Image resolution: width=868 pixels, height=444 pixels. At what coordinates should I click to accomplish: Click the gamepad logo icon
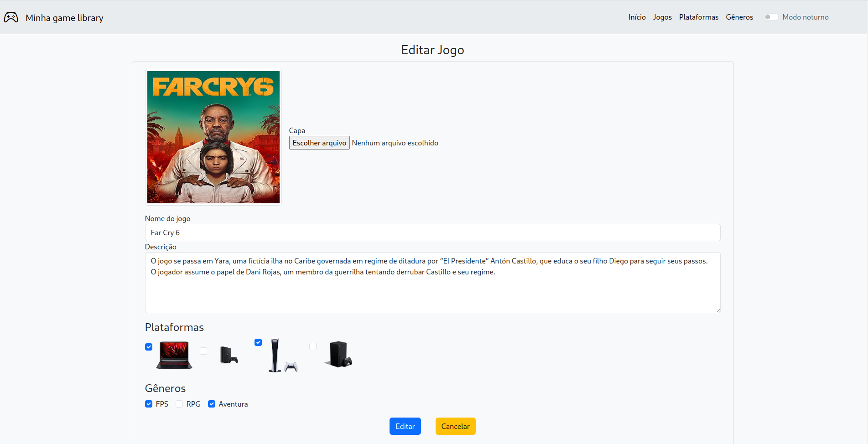11,17
